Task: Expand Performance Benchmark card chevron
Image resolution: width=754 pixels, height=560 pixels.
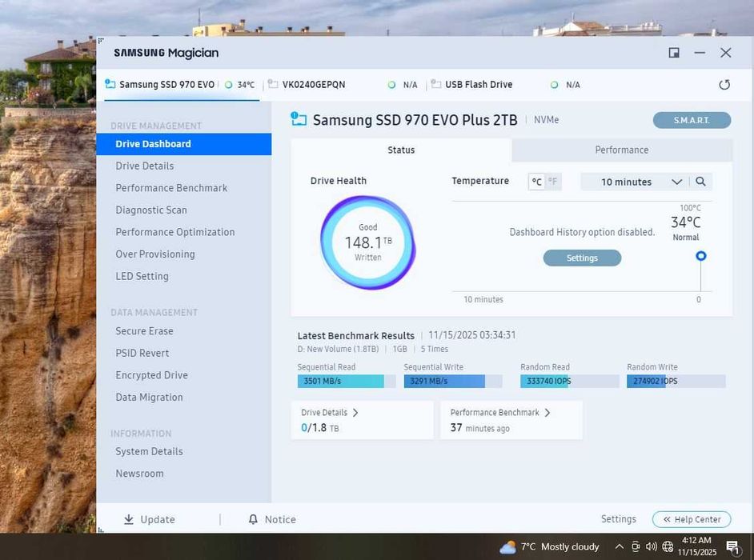Action: [x=547, y=413]
